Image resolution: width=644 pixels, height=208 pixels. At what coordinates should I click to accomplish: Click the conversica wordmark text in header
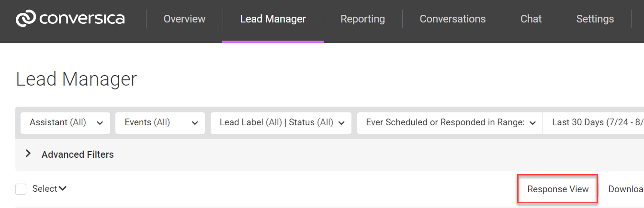pyautogui.click(x=82, y=19)
